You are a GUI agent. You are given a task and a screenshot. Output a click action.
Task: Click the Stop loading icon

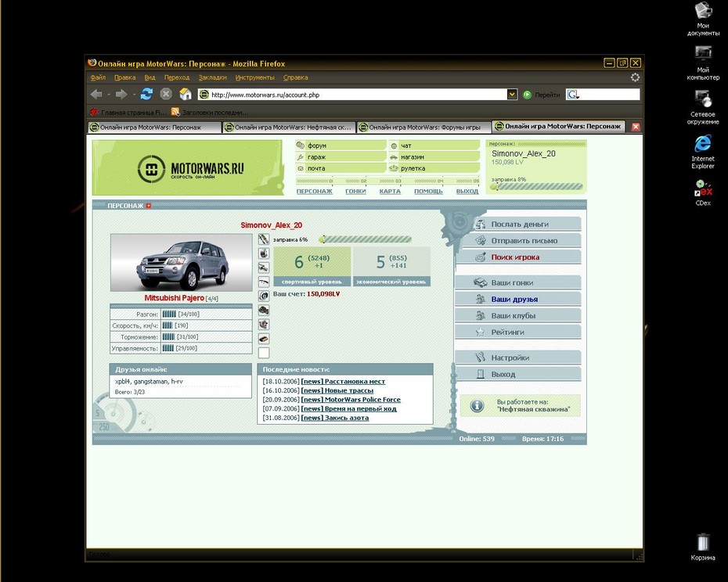tap(166, 94)
